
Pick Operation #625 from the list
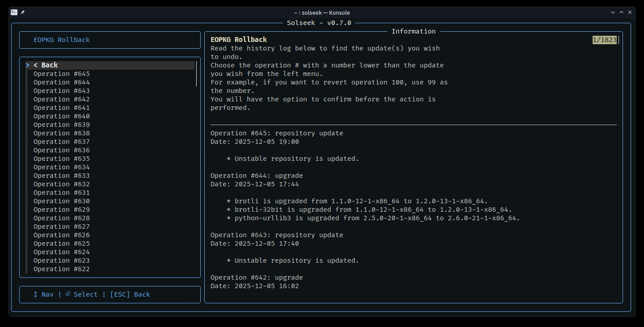[61, 243]
